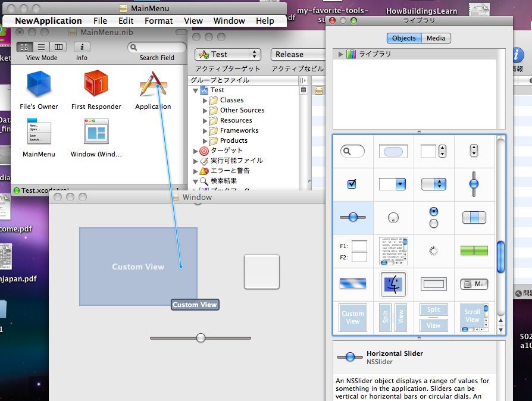Pick the circular slider object in library
The image size is (532, 401).
pyautogui.click(x=393, y=218)
